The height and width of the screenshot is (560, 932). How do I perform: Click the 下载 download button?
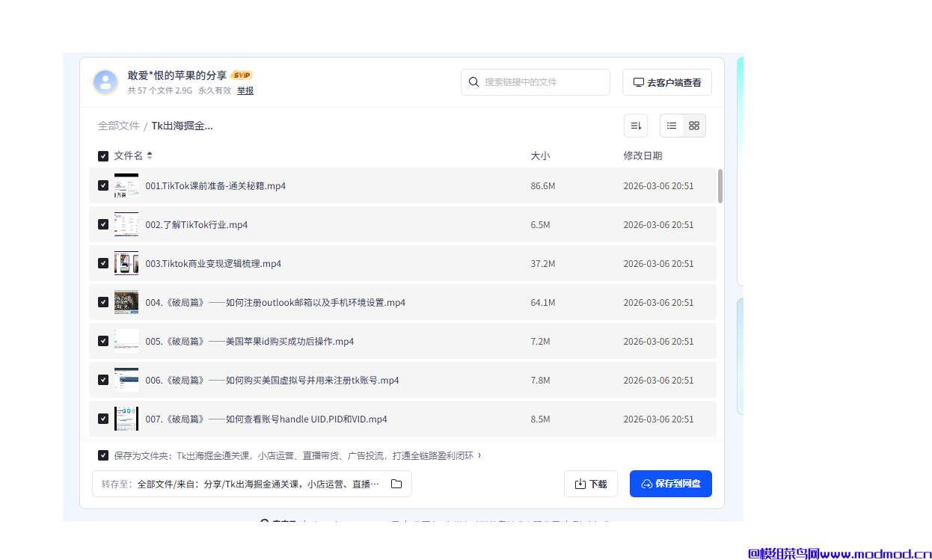coord(590,484)
